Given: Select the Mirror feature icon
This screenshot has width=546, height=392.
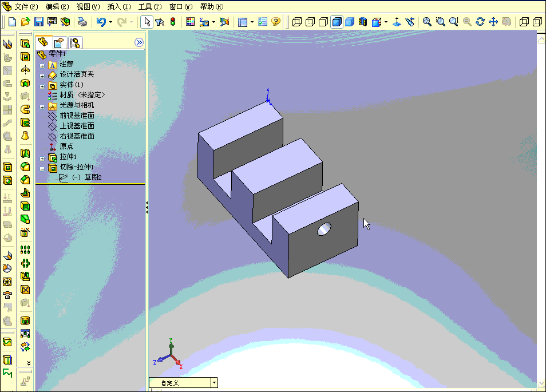Looking at the screenshot, I should pyautogui.click(x=25, y=276).
